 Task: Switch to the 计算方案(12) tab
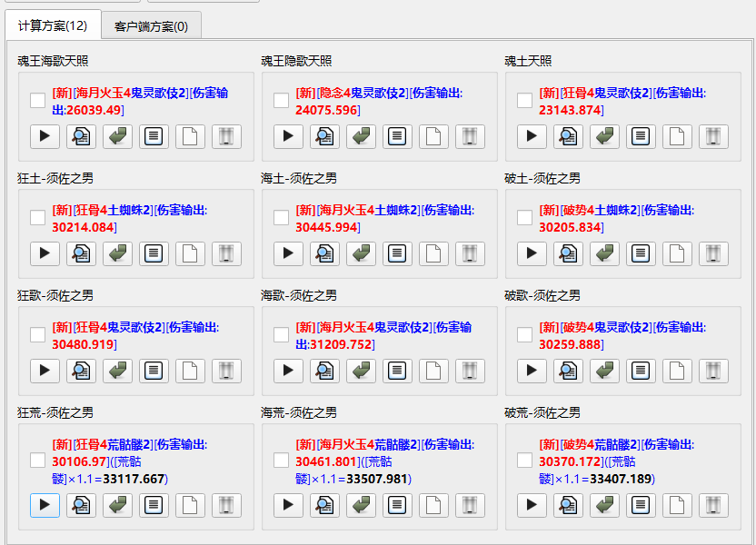(x=52, y=25)
